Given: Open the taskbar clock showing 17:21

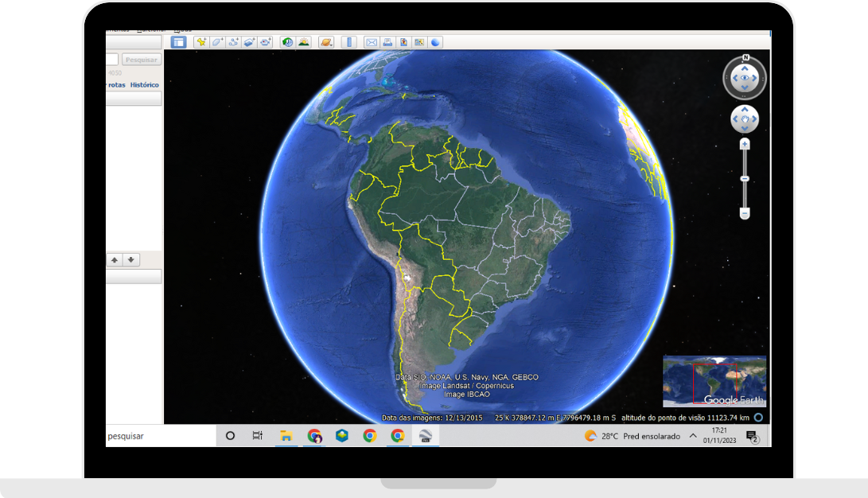Looking at the screenshot, I should [720, 435].
